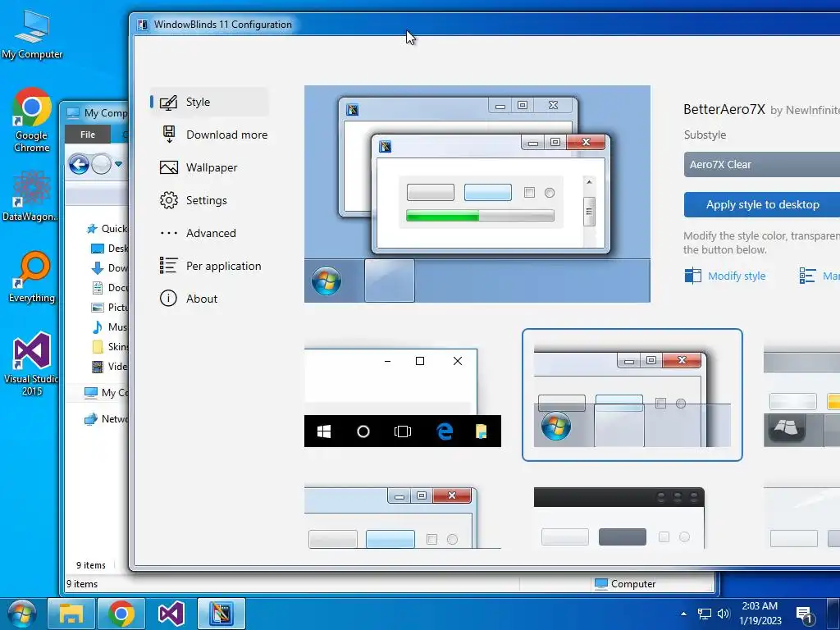Go to Wallpaper section
This screenshot has width=840, height=630.
point(209,167)
